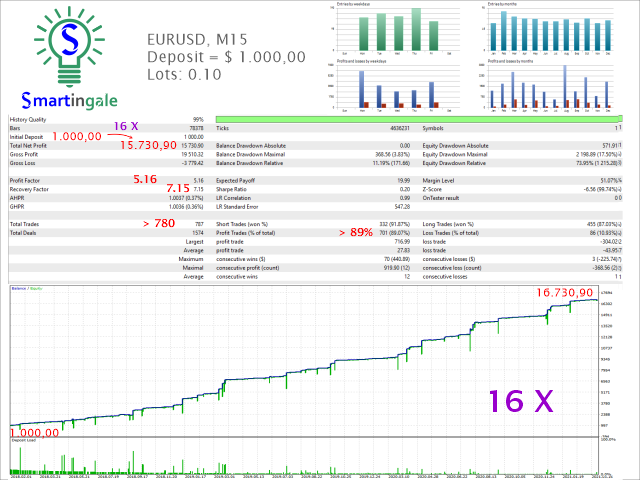The height and width of the screenshot is (480, 640).
Task: Select the 'Profit Factor' label
Action: (24, 180)
